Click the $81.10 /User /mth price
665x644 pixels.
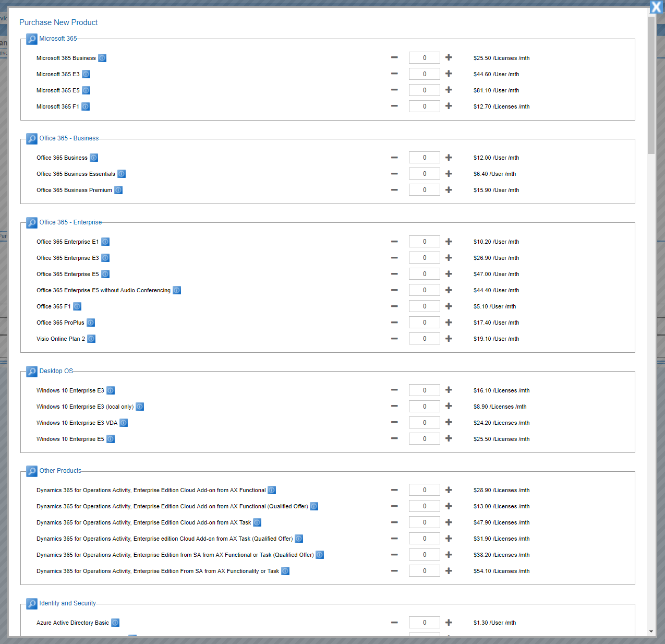point(496,90)
